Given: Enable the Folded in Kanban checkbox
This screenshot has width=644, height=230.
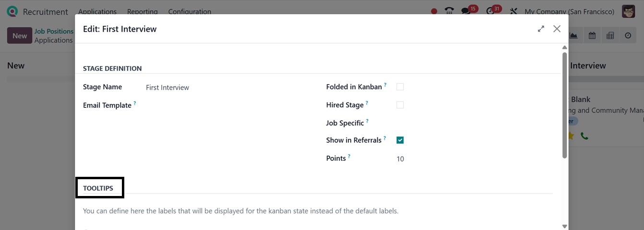Looking at the screenshot, I should (400, 87).
